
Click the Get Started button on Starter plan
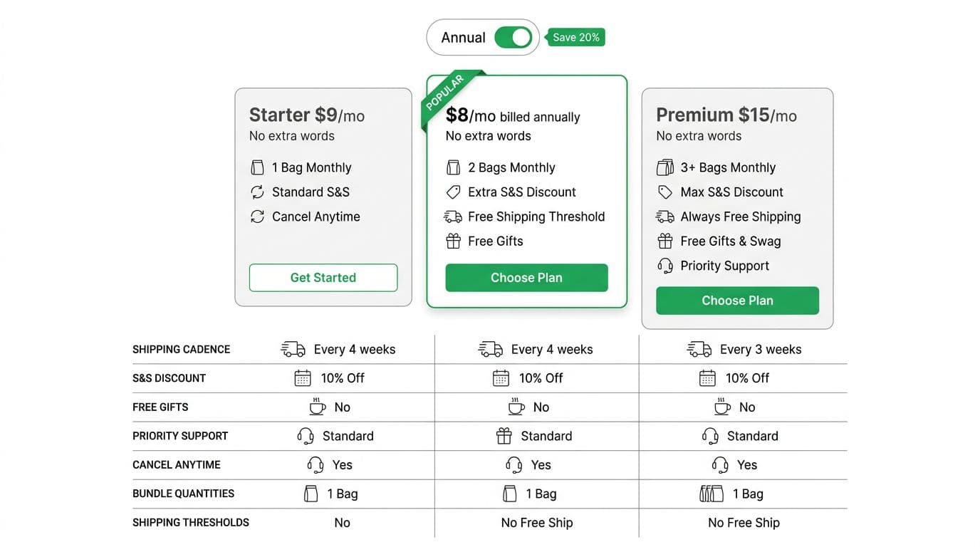pos(323,277)
